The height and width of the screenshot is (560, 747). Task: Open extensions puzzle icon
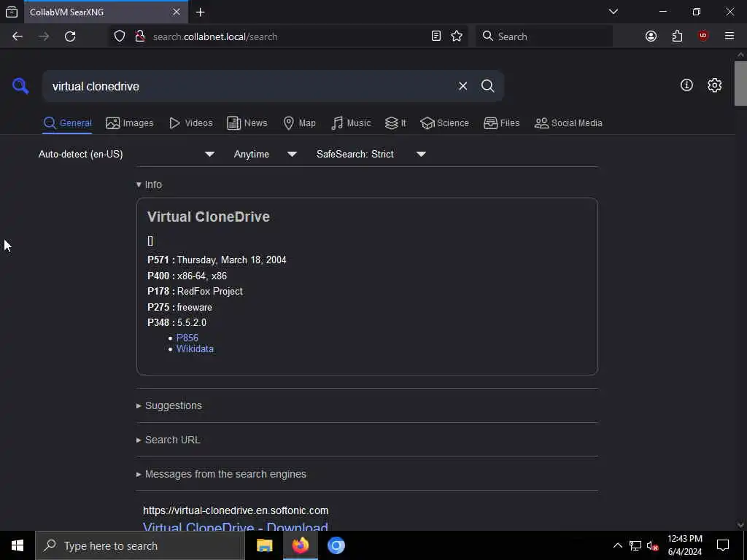point(677,36)
